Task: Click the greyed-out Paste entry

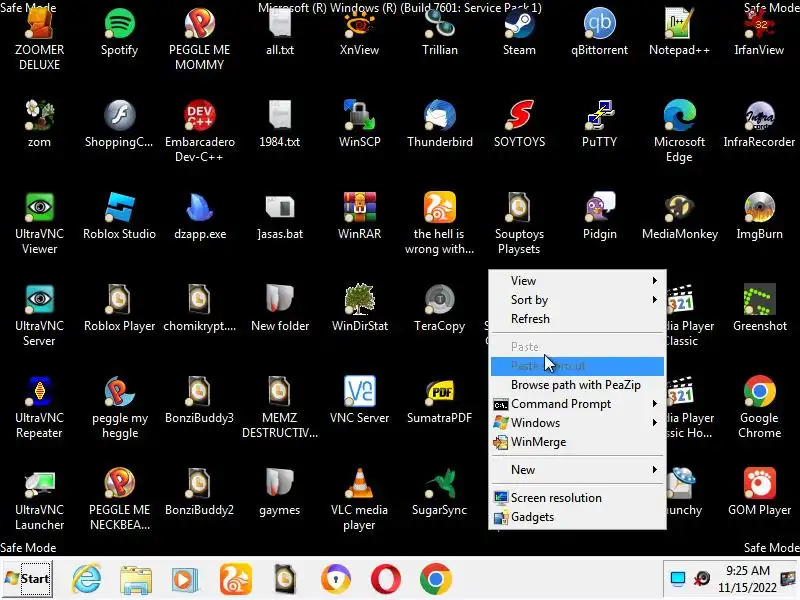Action: pos(577,346)
